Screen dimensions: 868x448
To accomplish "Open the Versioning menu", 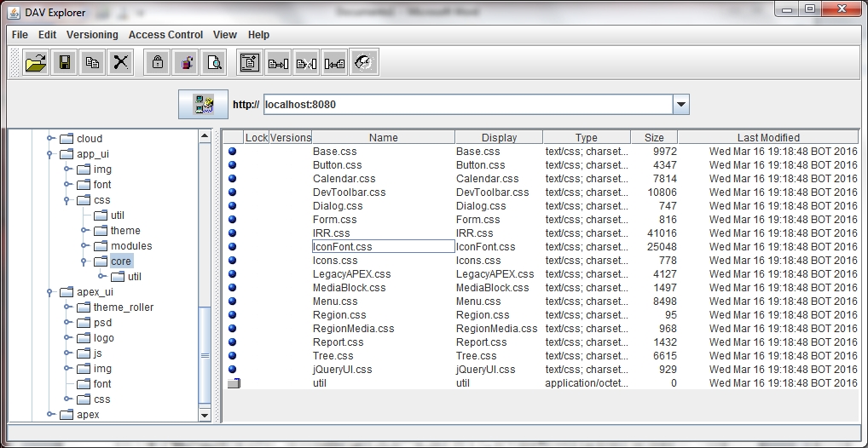I will [x=92, y=34].
